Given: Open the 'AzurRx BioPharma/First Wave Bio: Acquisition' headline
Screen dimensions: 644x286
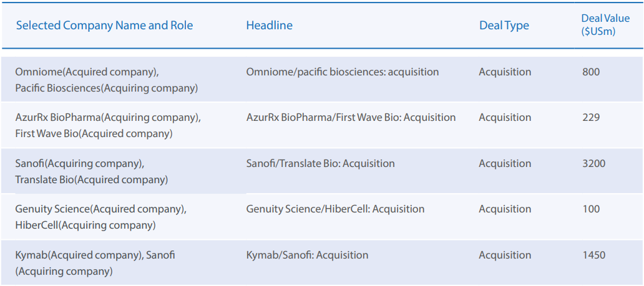Looking at the screenshot, I should [x=351, y=118].
